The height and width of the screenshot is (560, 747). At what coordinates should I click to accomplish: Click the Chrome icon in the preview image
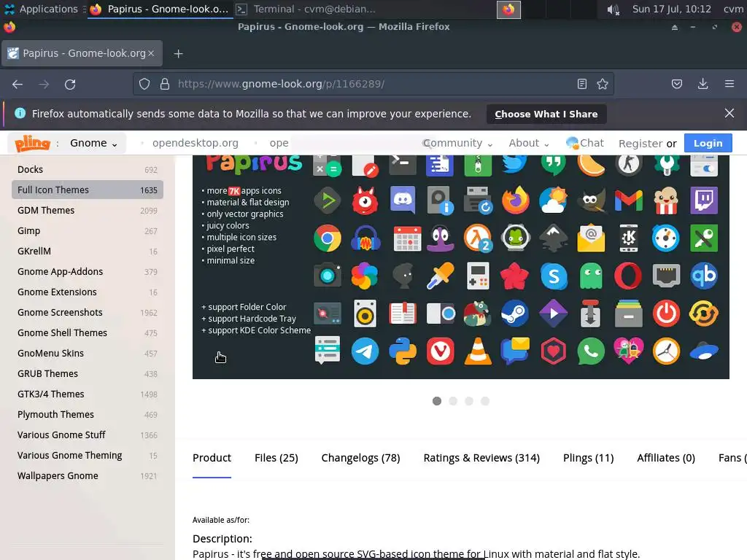point(328,238)
